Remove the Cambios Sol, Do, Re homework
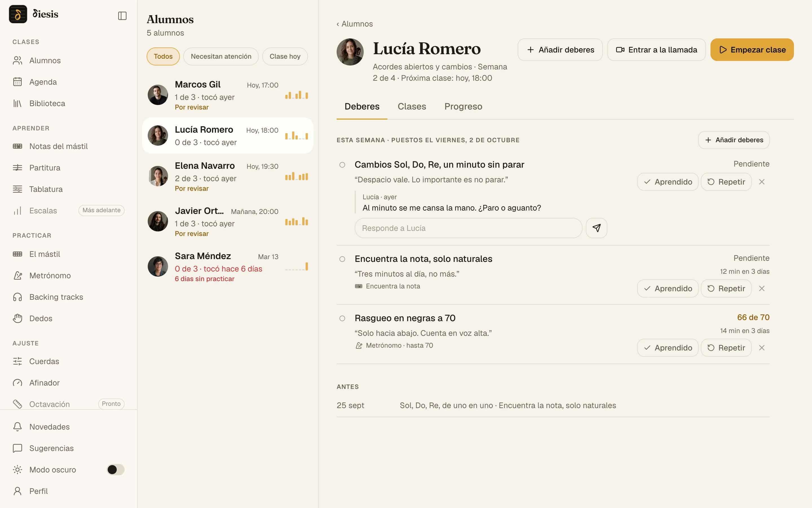 click(762, 182)
